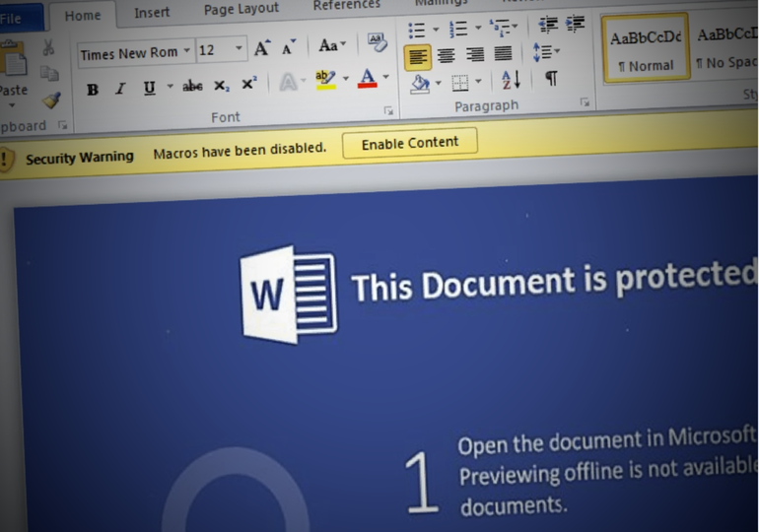759x532 pixels.
Task: Toggle bold formatting
Action: [93, 90]
